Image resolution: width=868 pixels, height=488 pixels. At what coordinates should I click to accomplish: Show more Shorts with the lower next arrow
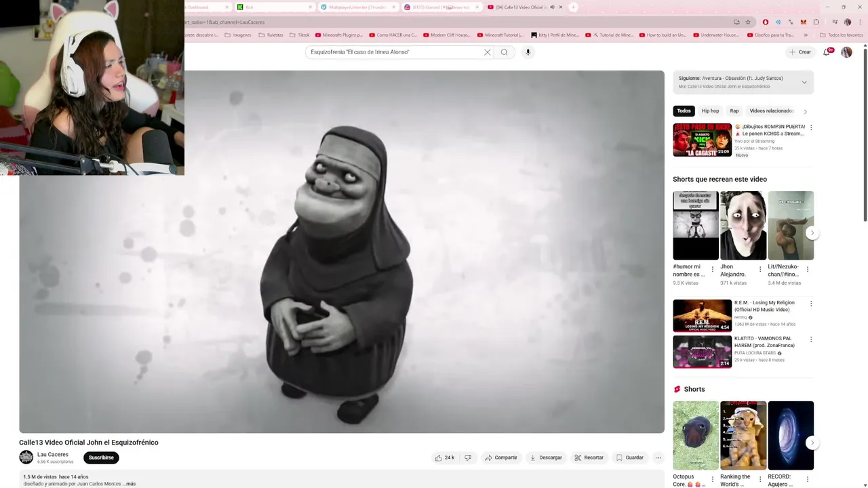click(812, 443)
